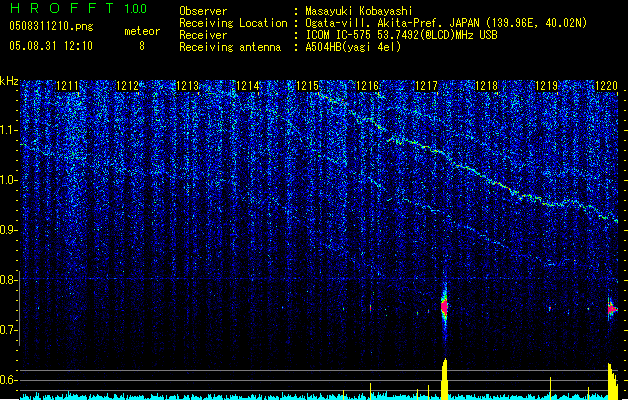Click the 1.1 kHz axis label
The width and height of the screenshot is (629, 400).
[x=9, y=130]
